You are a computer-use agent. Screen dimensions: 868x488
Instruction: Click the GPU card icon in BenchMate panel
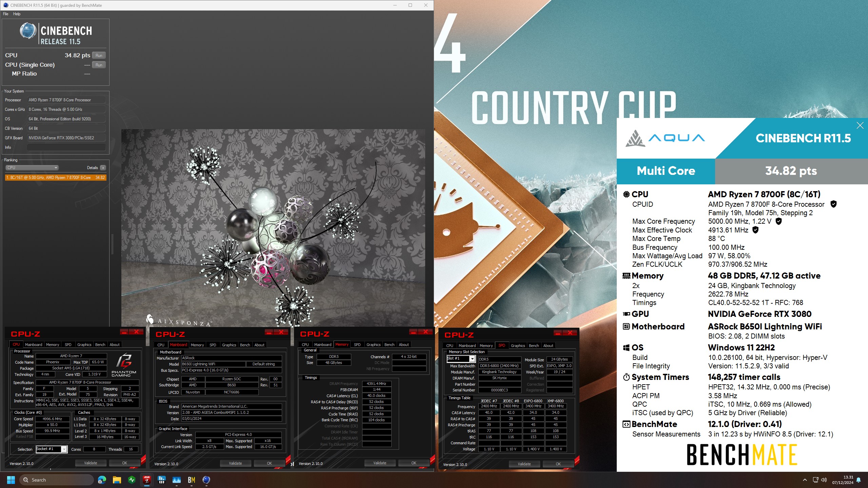coord(626,314)
